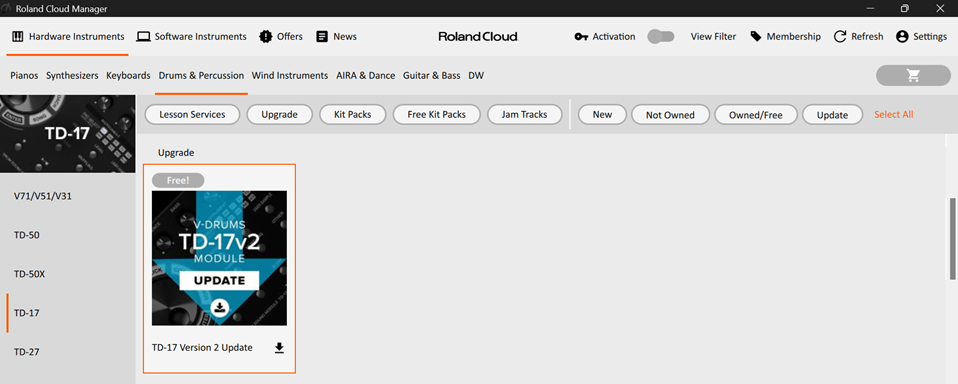Toggle the Not Owned filter
Viewport: 958px width, 384px height.
click(670, 115)
